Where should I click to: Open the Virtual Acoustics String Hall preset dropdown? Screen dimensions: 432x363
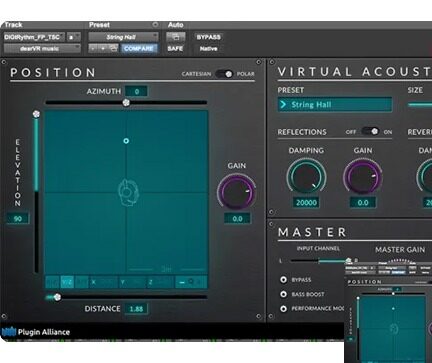click(335, 105)
